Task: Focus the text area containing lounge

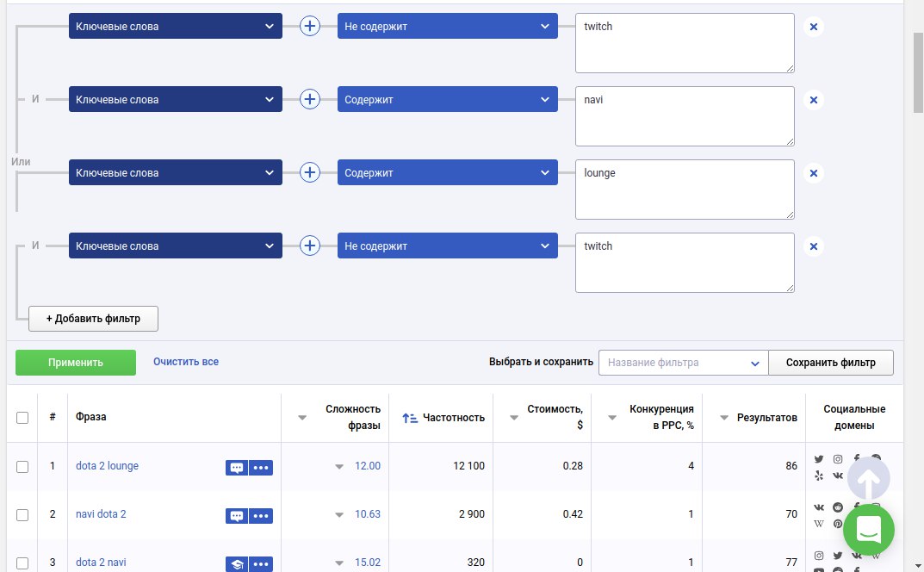Action: (685, 190)
